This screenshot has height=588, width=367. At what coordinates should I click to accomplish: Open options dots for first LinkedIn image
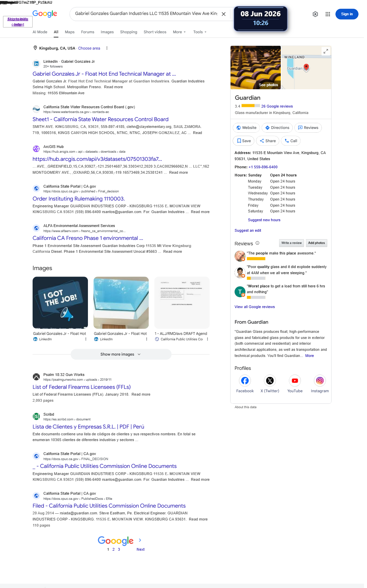point(86,339)
